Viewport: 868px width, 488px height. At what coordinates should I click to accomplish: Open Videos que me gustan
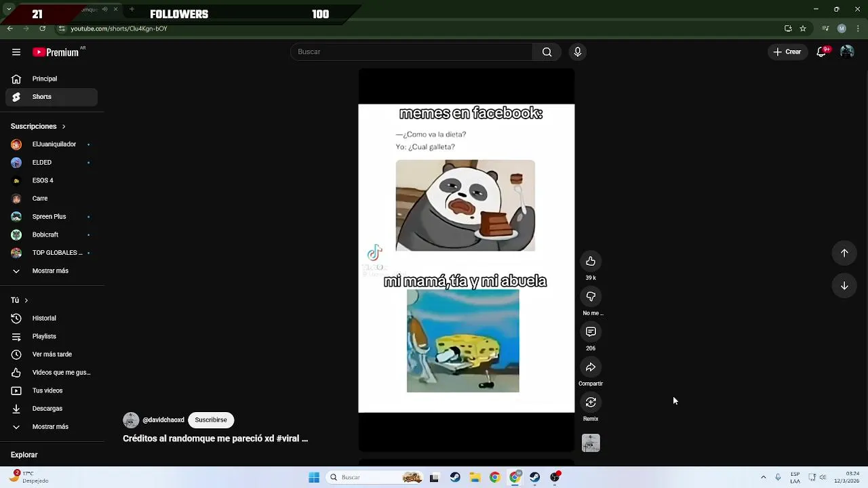click(x=52, y=373)
